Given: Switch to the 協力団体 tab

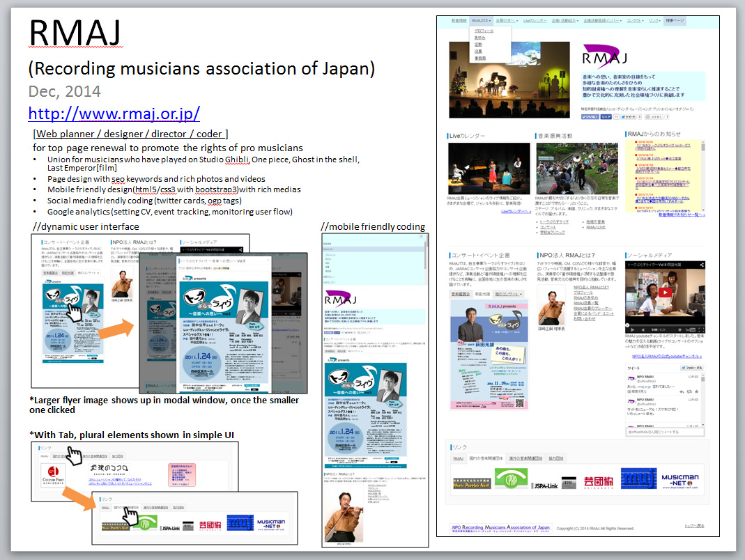Looking at the screenshot, I should pos(556,458).
